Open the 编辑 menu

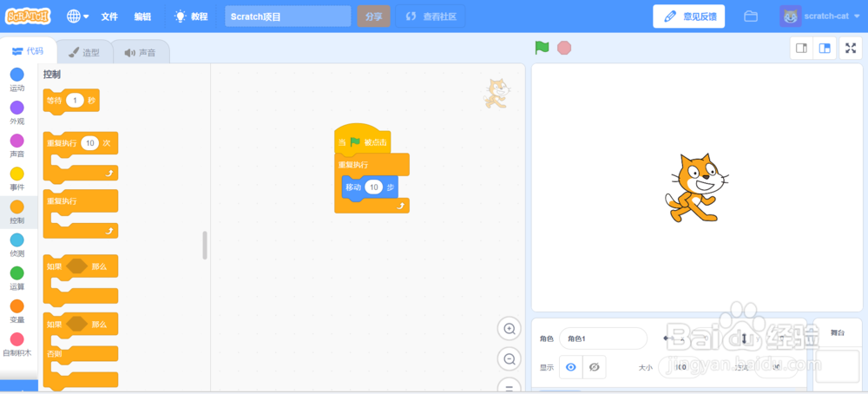pos(142,16)
